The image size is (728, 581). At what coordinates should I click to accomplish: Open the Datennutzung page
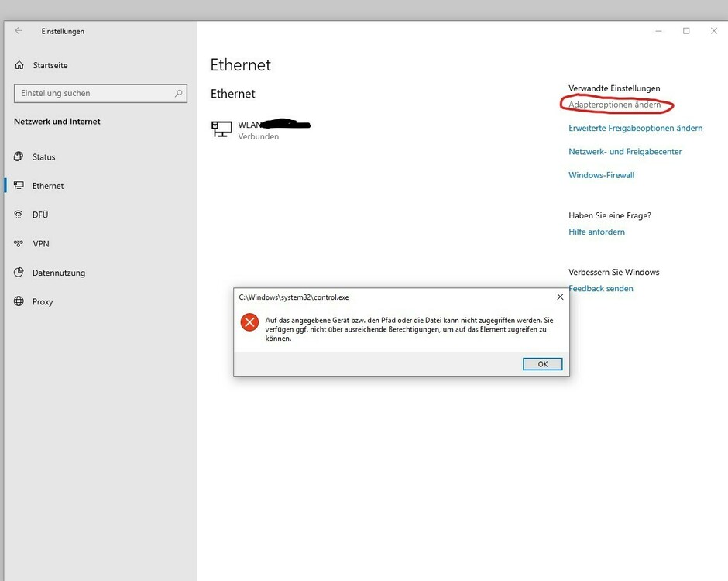click(x=59, y=273)
